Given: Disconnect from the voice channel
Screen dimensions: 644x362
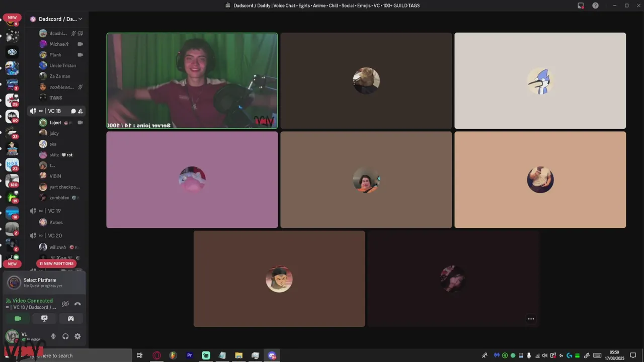Looking at the screenshot, I should pos(77,304).
